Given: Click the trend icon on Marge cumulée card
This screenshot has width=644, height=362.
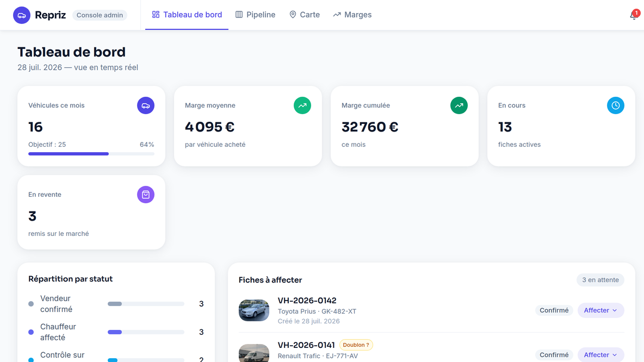Looking at the screenshot, I should (459, 105).
